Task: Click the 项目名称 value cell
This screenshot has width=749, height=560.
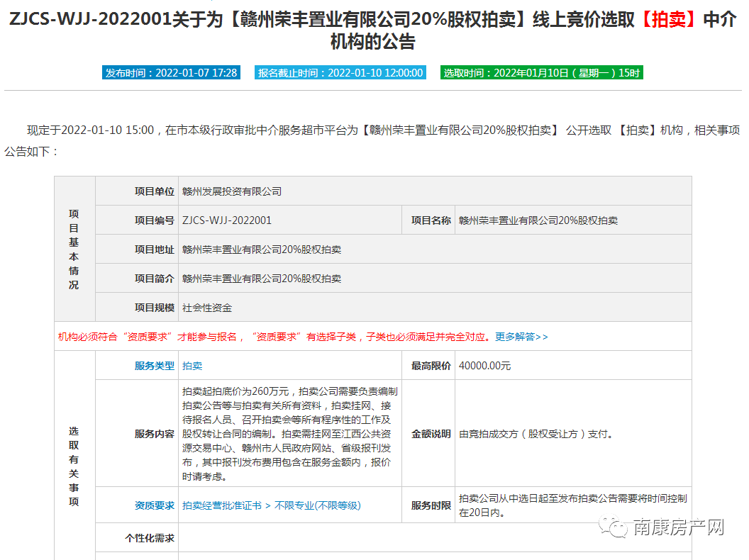Action: pyautogui.click(x=538, y=220)
